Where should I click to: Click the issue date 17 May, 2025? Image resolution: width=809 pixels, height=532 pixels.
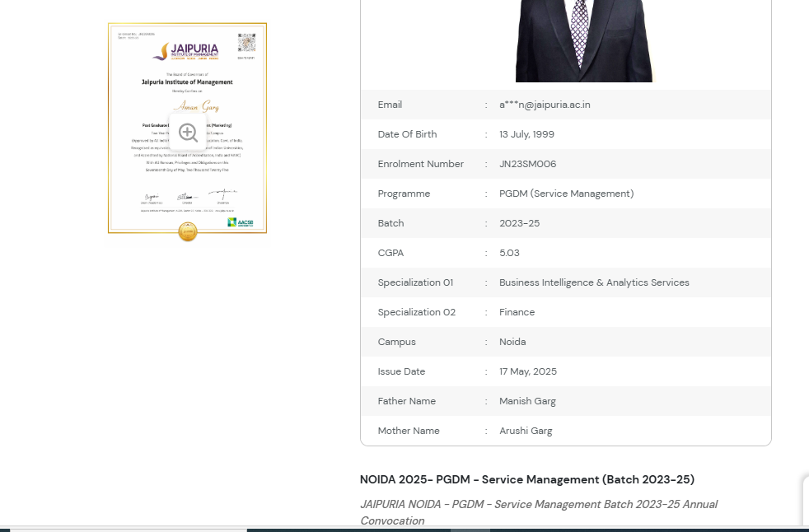point(527,371)
